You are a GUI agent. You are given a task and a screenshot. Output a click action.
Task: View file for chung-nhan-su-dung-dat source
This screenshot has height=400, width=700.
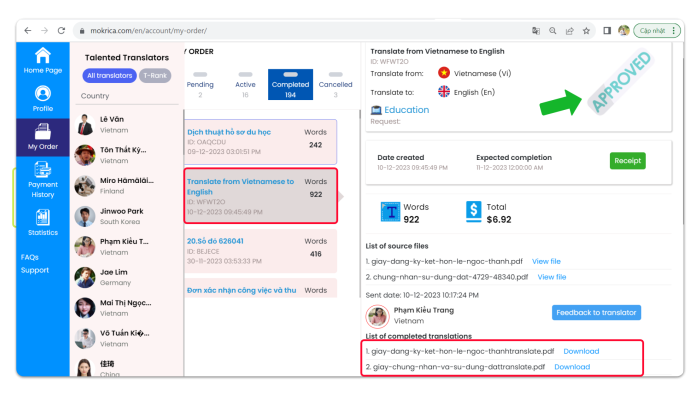click(x=552, y=277)
